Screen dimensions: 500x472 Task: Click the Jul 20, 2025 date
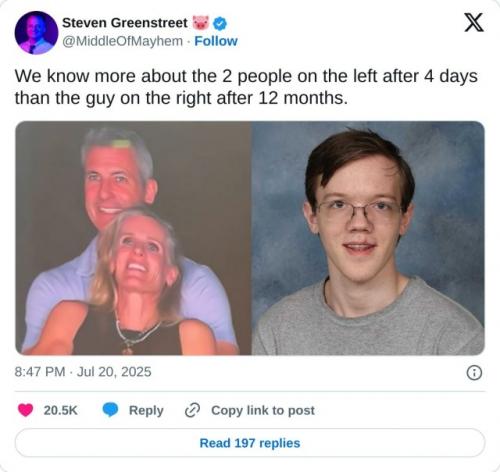point(114,372)
